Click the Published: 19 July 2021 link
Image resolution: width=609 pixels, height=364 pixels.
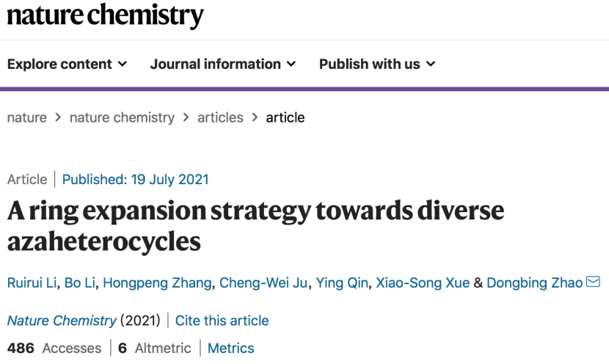tap(136, 180)
